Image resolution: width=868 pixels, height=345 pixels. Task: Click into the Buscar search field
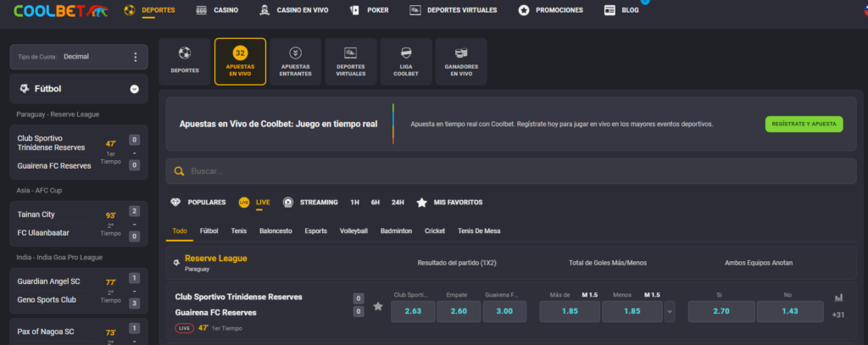pos(511,171)
